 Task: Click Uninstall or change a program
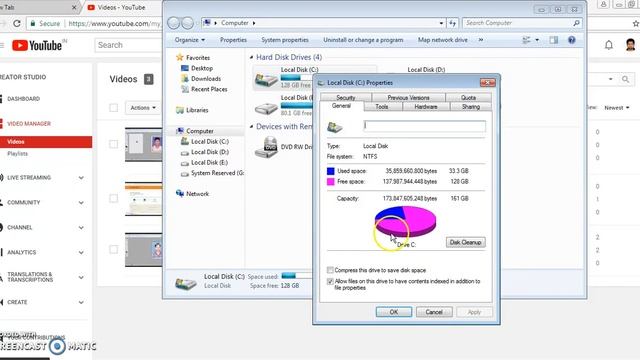click(x=363, y=40)
